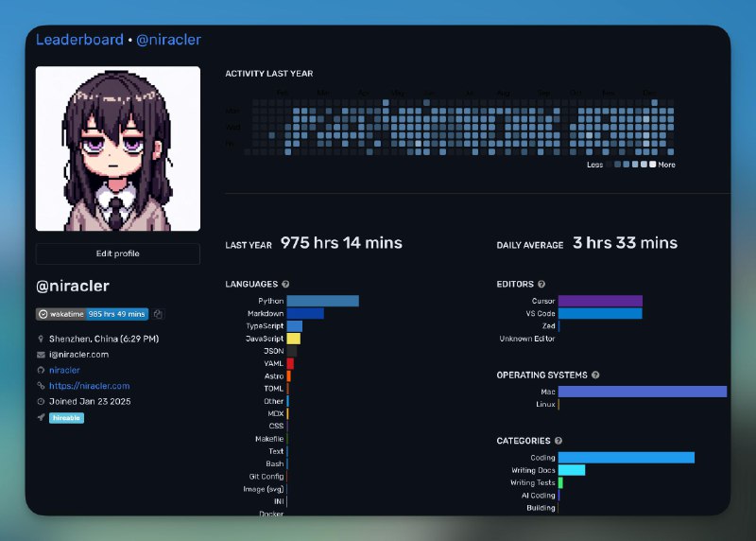Click the copy badge icon beside wakatime badge
756x541 pixels.
(x=159, y=314)
